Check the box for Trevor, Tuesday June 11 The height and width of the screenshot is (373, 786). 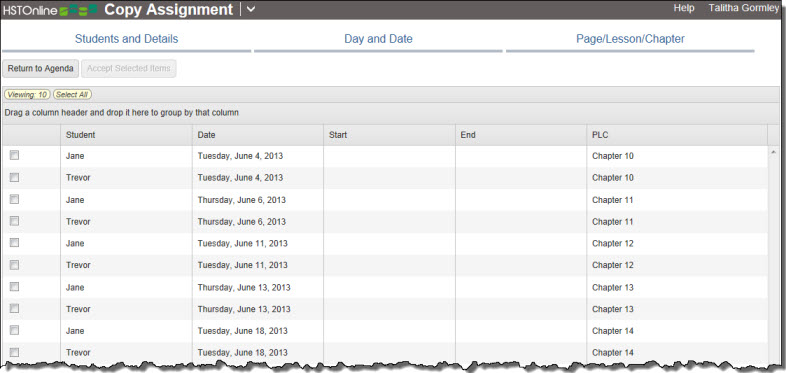15,264
